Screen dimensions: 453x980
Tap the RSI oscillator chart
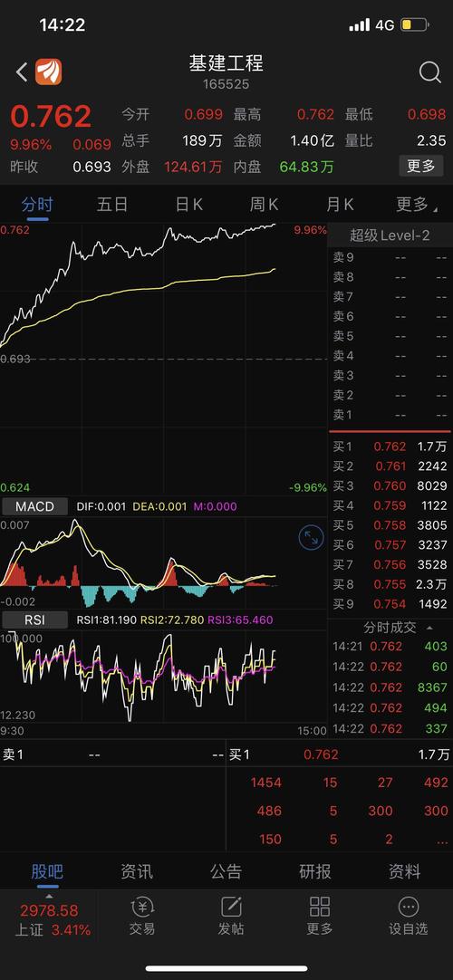pyautogui.click(x=164, y=677)
